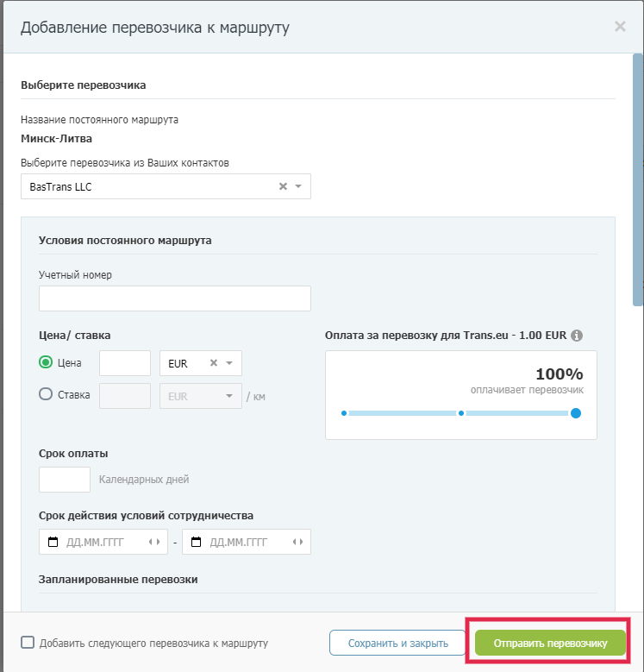This screenshot has width=644, height=672.
Task: Click the Условия постоянного маршрута heading
Action: click(125, 241)
